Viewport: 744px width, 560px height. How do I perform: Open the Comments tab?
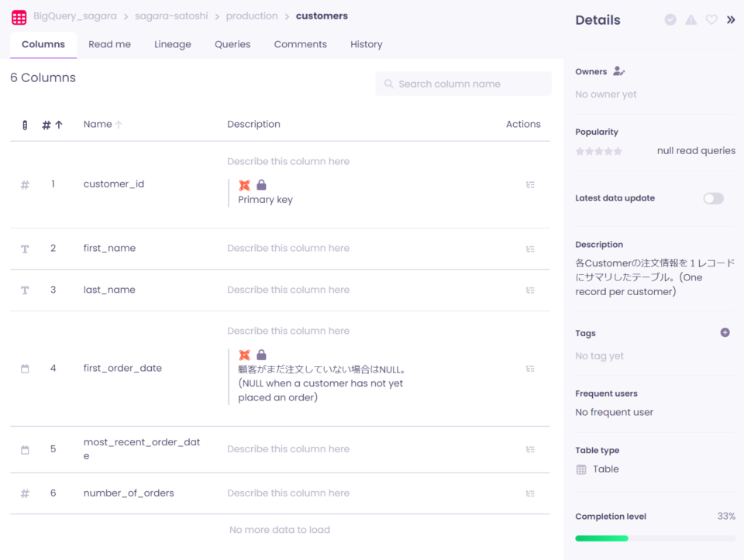(x=300, y=44)
